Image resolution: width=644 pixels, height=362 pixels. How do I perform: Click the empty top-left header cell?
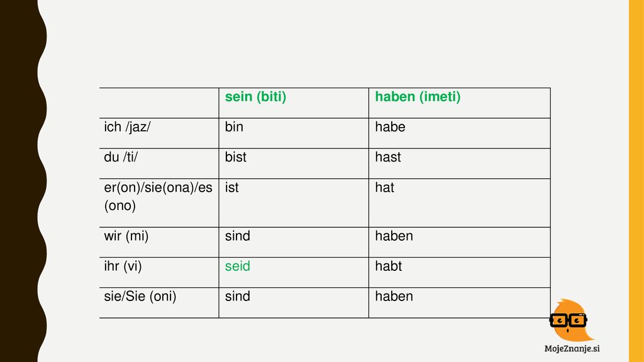coord(159,103)
